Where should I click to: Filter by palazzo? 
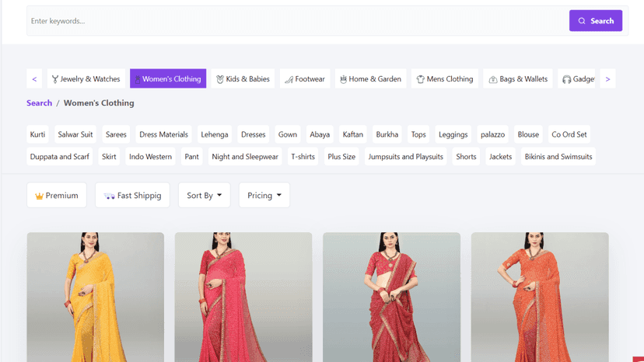(492, 134)
